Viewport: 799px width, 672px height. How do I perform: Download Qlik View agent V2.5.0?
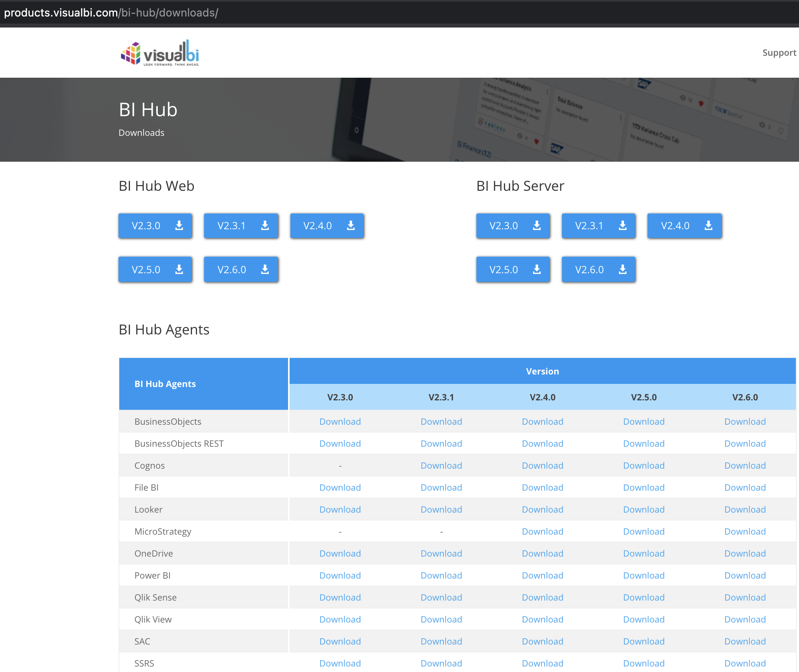click(644, 619)
